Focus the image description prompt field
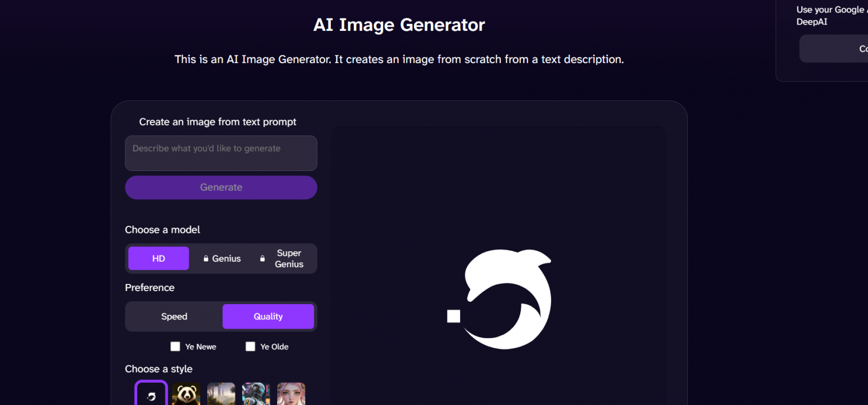Image resolution: width=868 pixels, height=405 pixels. tap(221, 153)
